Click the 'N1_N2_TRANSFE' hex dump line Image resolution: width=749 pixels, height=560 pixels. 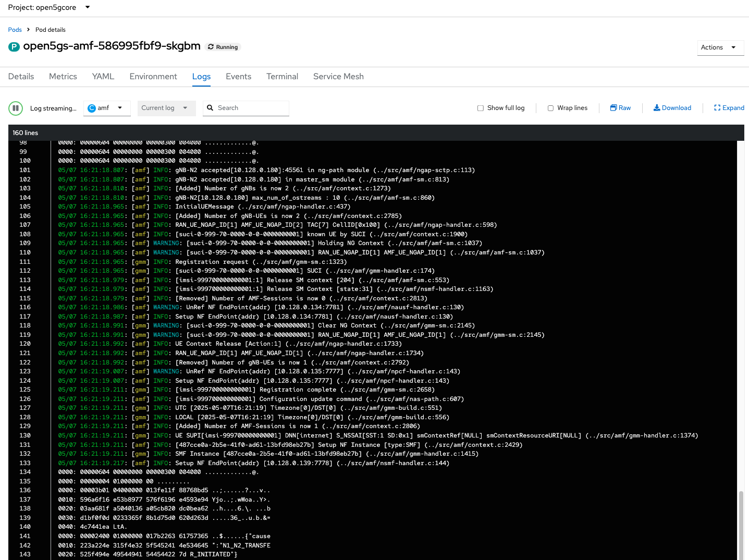tap(164, 545)
